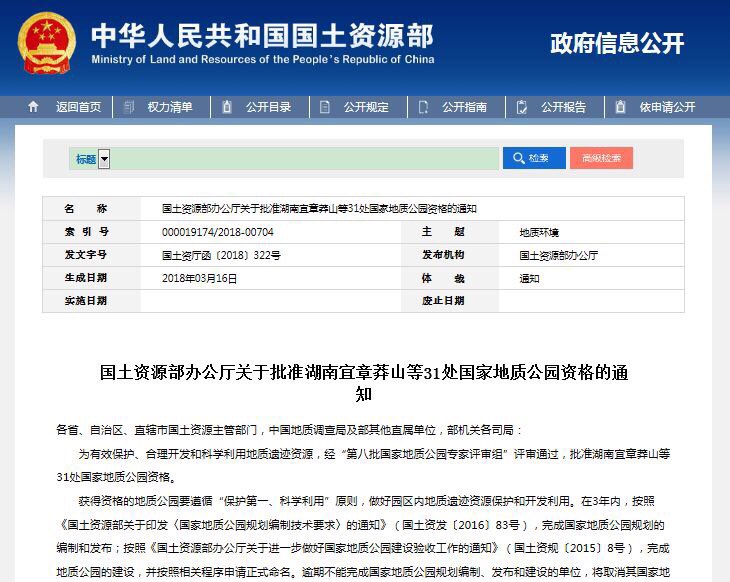Click the 发文字号 label cell

91,255
